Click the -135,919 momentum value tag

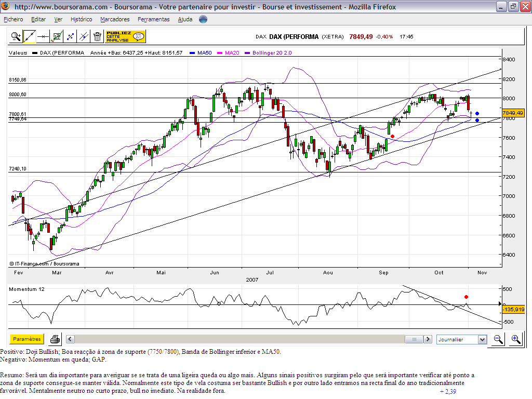tap(514, 309)
